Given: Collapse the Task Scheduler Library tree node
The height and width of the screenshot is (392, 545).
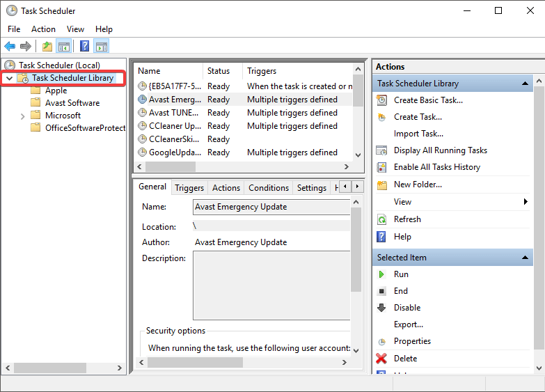Looking at the screenshot, I should 9,78.
